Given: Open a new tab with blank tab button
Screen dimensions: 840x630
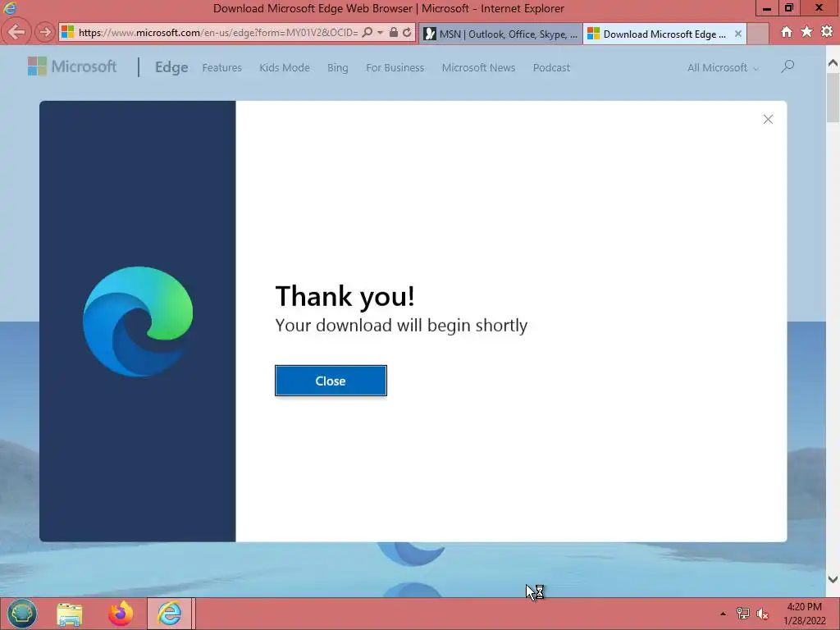Looking at the screenshot, I should click(x=757, y=34).
